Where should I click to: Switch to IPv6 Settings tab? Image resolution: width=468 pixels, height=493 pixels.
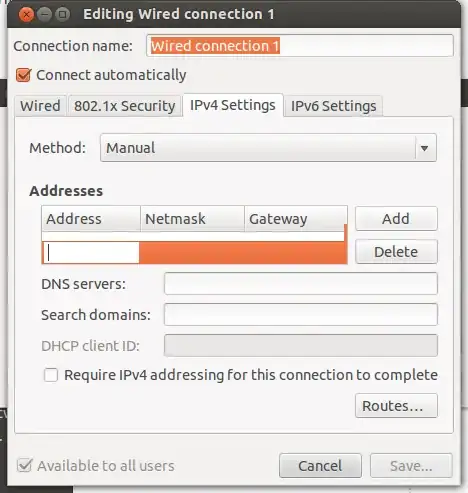(x=334, y=106)
